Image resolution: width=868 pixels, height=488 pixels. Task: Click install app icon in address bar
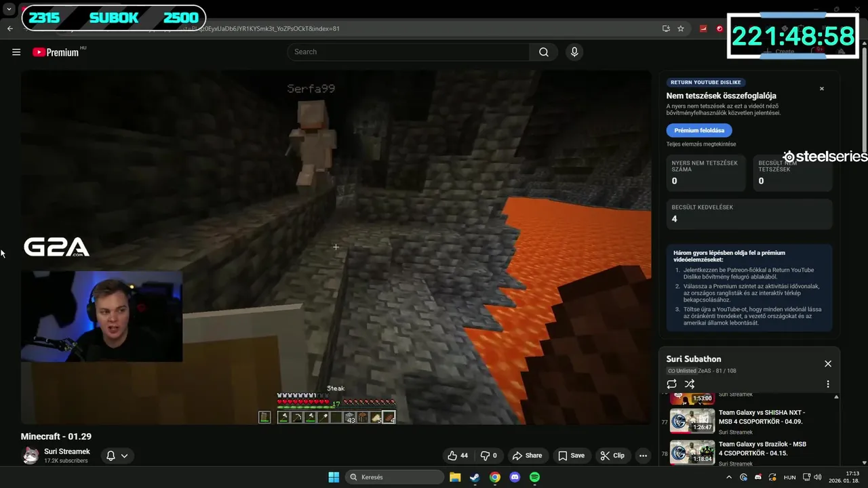click(x=666, y=28)
